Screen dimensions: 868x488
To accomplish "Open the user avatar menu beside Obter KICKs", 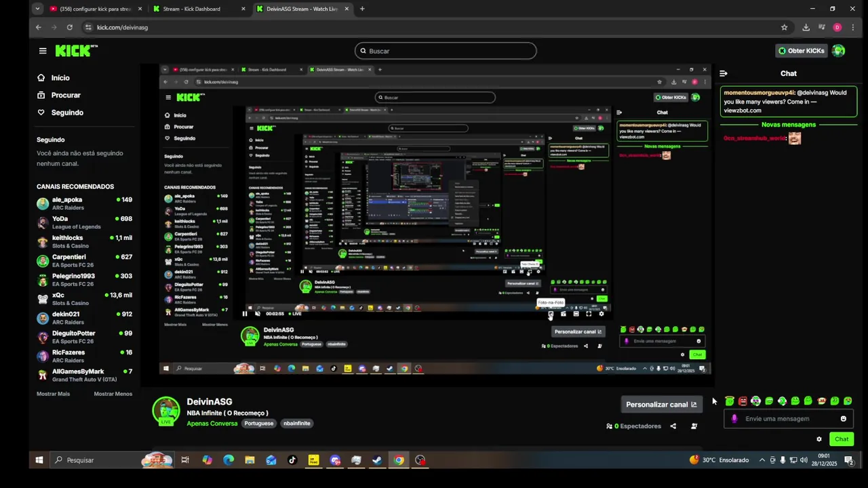I will coord(838,51).
